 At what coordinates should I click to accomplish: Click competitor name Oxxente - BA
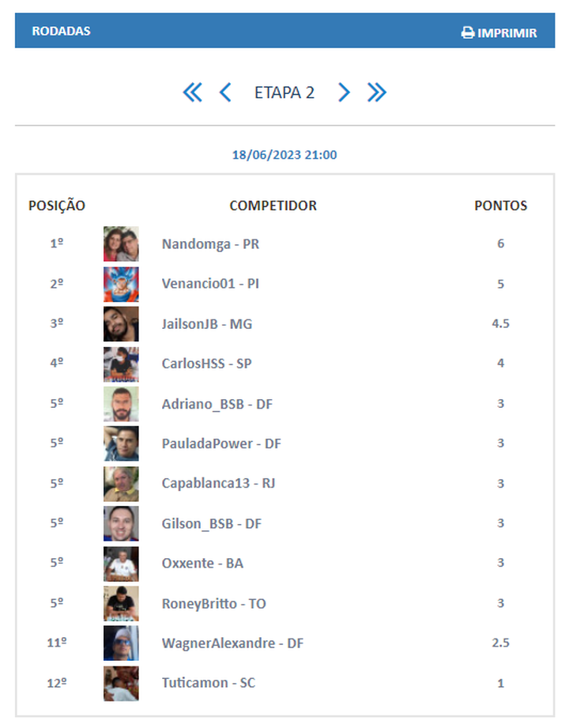(202, 563)
